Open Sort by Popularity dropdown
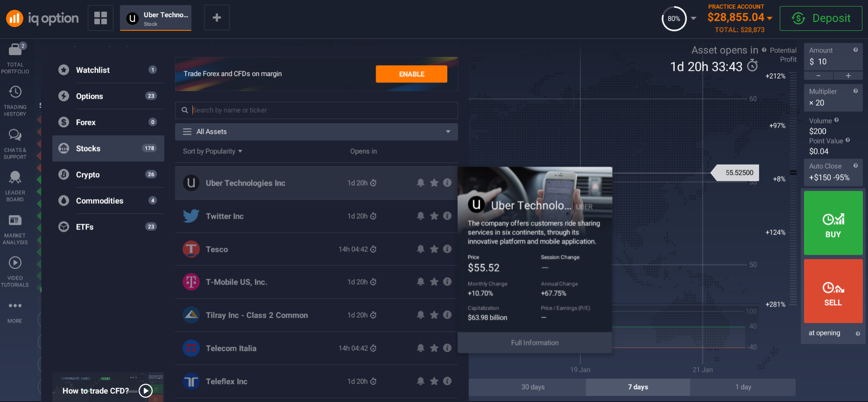 [212, 151]
